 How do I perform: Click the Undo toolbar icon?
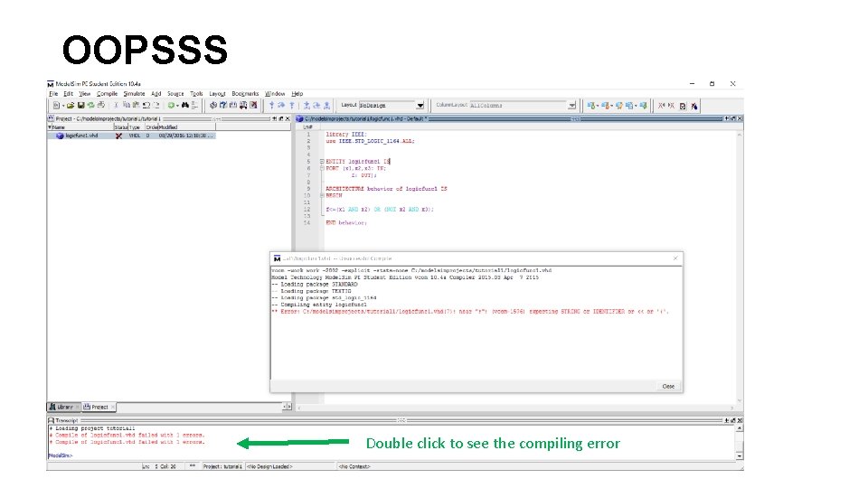point(146,105)
